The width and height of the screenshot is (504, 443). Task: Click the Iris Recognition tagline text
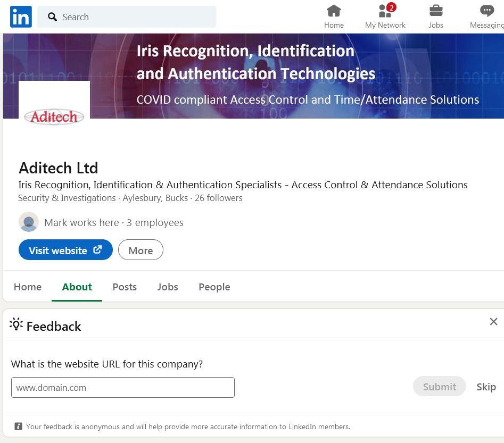pyautogui.click(x=243, y=185)
